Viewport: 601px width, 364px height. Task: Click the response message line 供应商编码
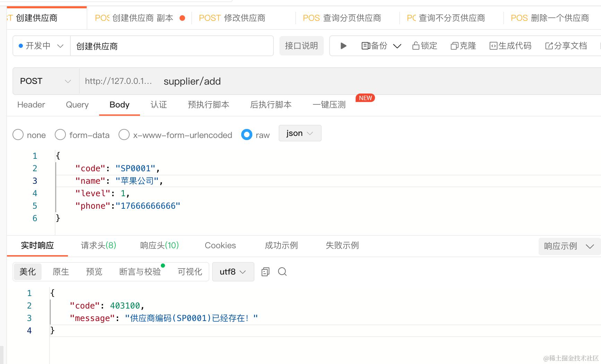[x=164, y=318]
